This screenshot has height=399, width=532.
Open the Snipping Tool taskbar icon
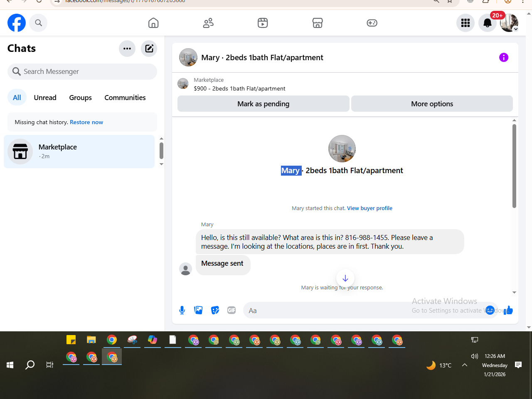coord(132,340)
